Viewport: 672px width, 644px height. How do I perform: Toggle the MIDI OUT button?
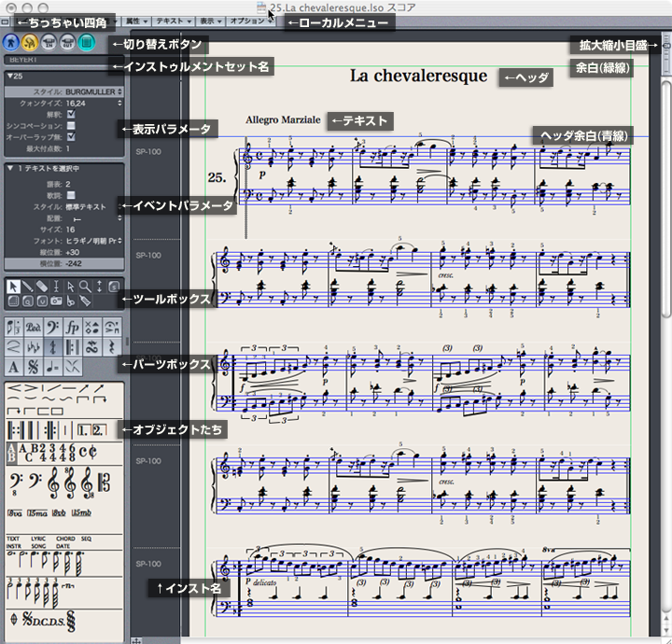[x=67, y=42]
